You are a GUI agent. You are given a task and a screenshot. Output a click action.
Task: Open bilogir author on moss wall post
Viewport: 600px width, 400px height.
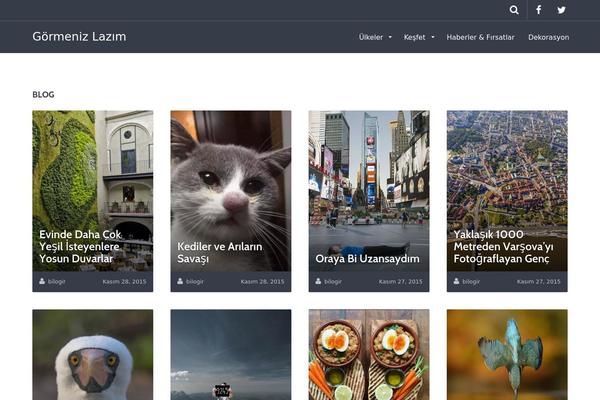point(57,281)
